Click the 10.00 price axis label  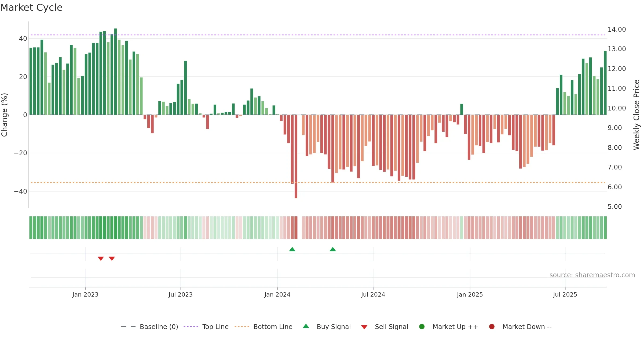coord(617,108)
